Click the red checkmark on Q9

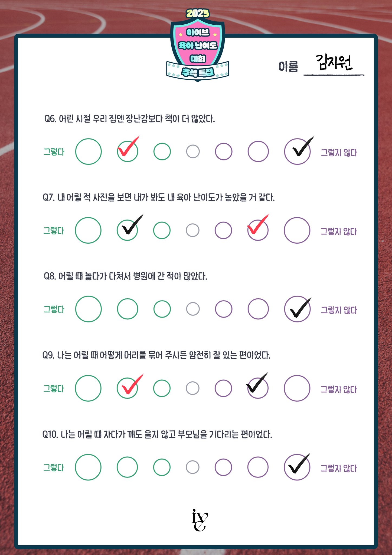point(132,385)
